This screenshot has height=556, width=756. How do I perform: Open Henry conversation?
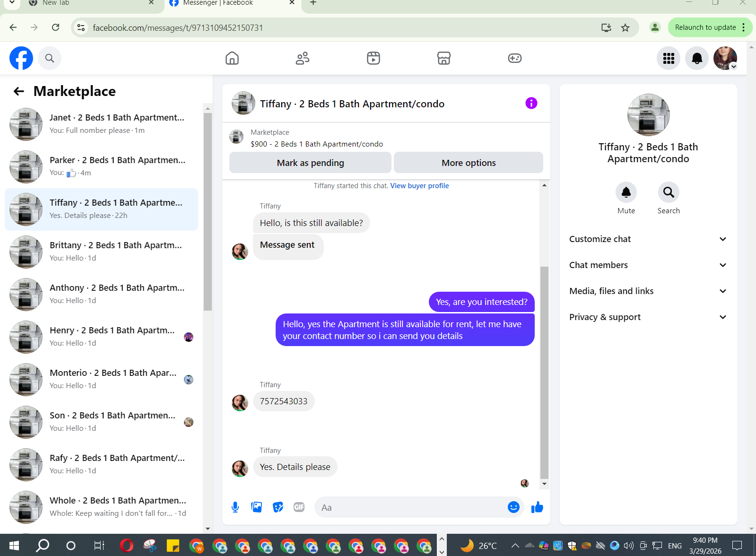click(101, 337)
